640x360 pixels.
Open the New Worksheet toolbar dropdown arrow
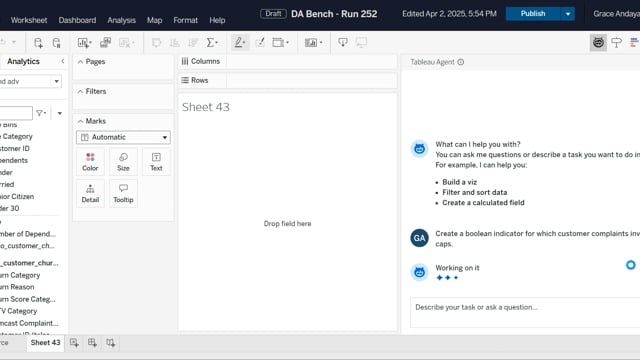(x=90, y=43)
